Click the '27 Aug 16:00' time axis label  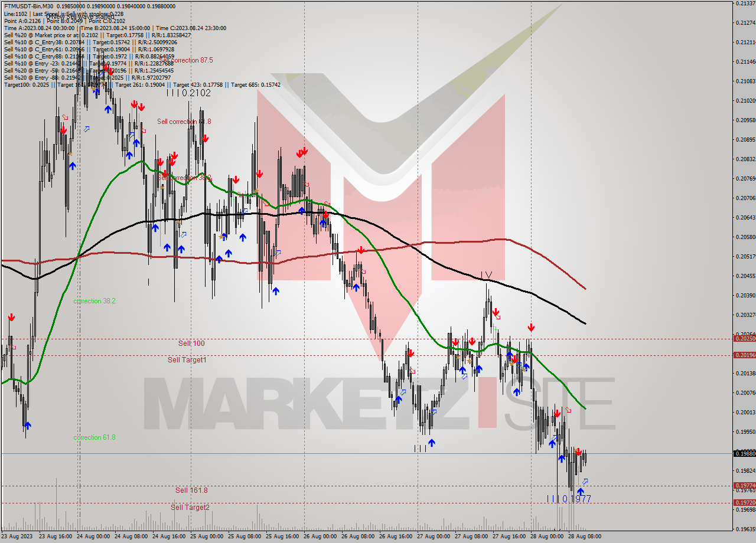(x=509, y=537)
